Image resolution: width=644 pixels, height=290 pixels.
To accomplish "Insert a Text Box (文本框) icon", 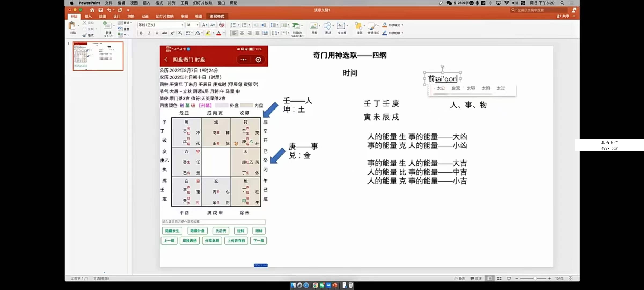I will pyautogui.click(x=341, y=26).
